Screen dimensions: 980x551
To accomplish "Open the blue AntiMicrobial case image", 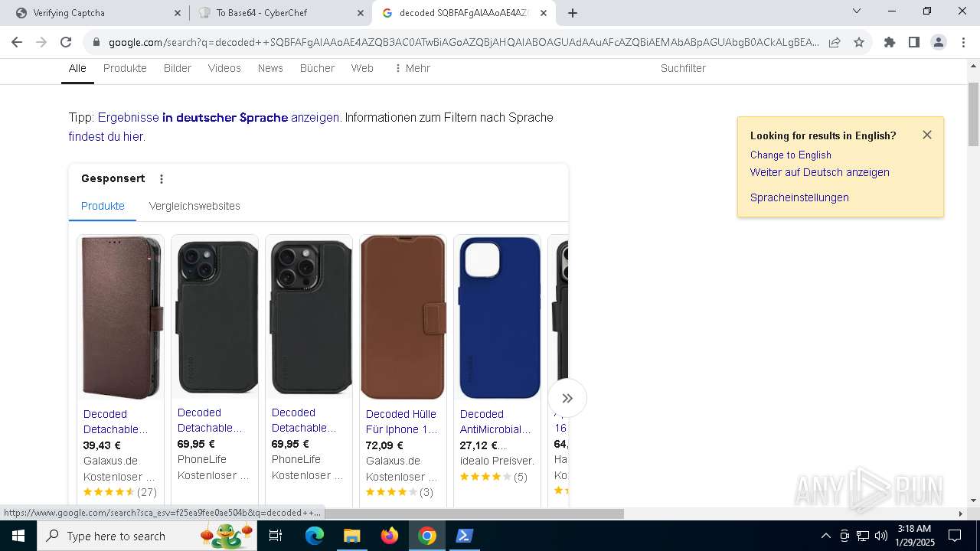I will (x=497, y=317).
